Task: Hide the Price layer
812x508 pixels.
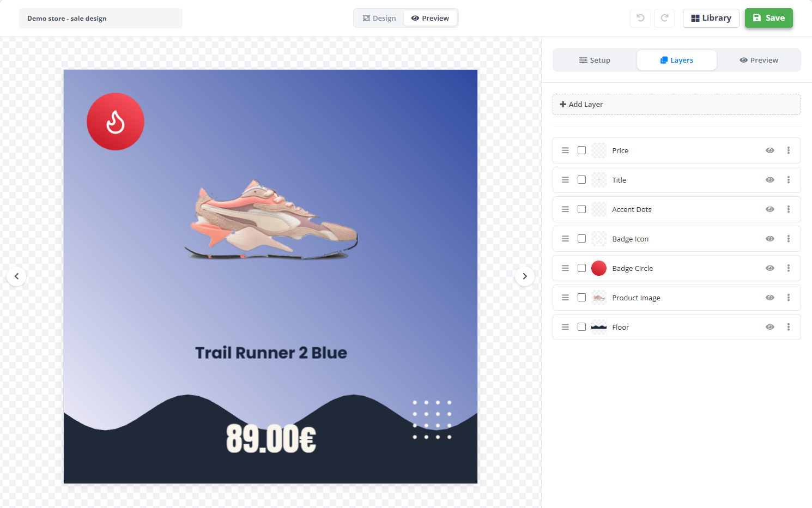Action: pyautogui.click(x=770, y=150)
